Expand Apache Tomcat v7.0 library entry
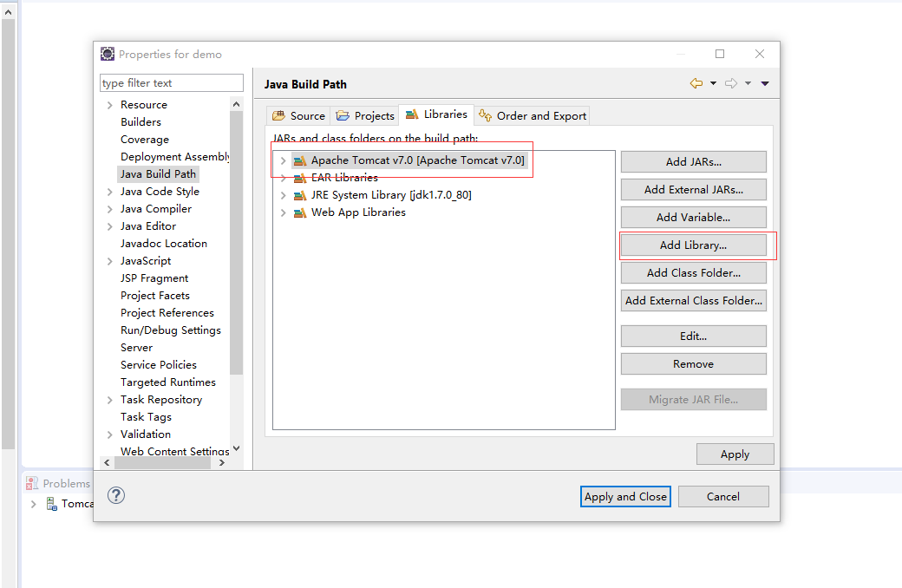This screenshot has height=588, width=902. click(x=283, y=160)
